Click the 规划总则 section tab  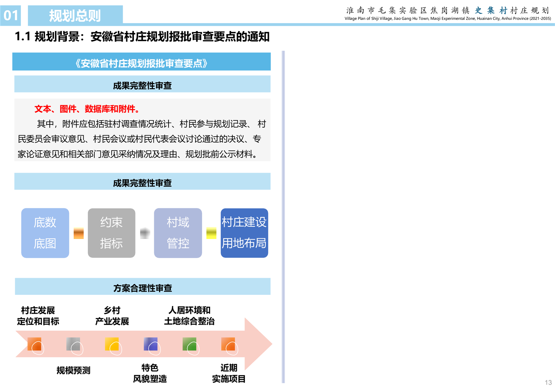click(75, 16)
